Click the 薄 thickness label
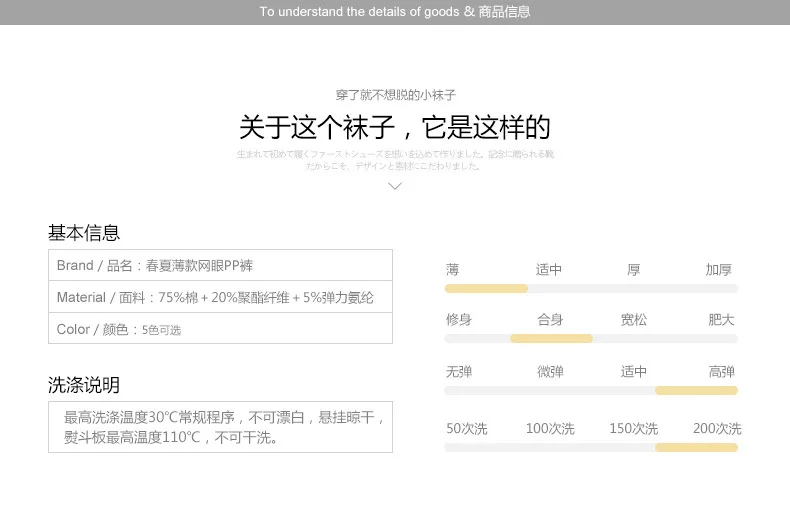790x518 pixels. pyautogui.click(x=452, y=270)
